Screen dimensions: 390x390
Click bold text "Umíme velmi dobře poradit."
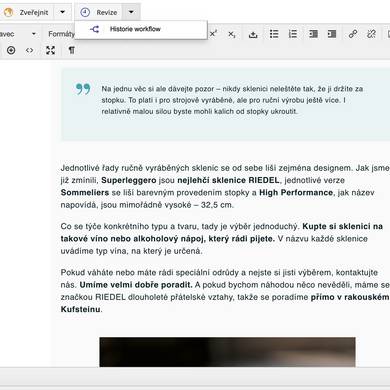coord(136,285)
